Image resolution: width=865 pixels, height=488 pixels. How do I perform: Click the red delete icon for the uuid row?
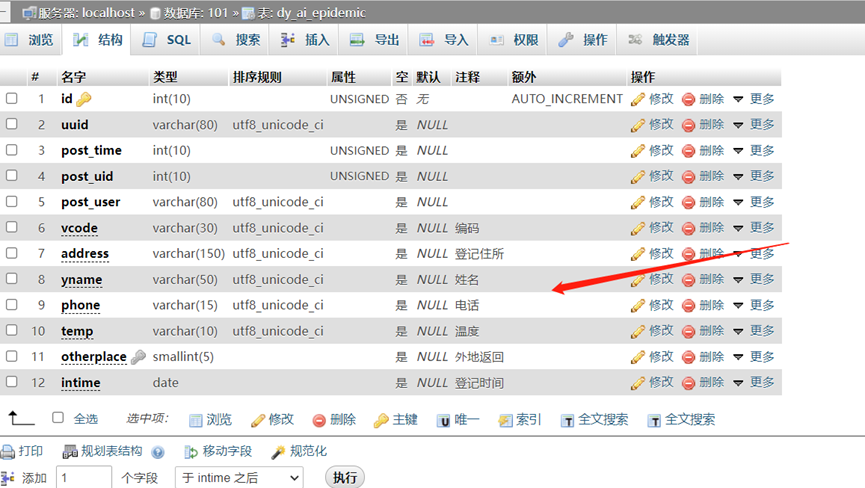coord(688,125)
